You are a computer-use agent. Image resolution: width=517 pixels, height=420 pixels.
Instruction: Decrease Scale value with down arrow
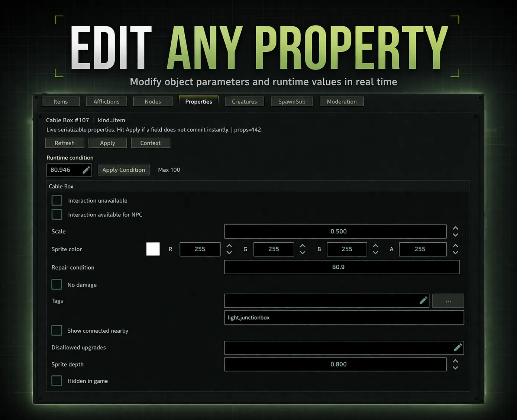[455, 235]
